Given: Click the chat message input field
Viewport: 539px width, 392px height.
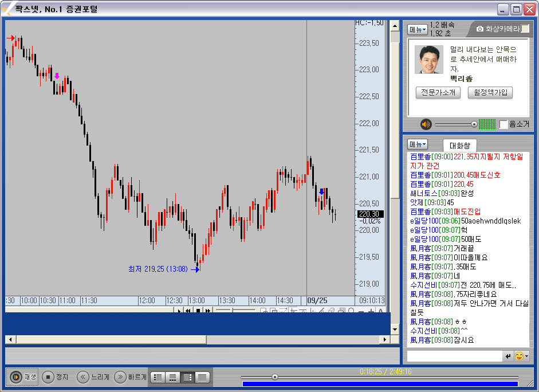Looking at the screenshot, I should click(x=455, y=356).
